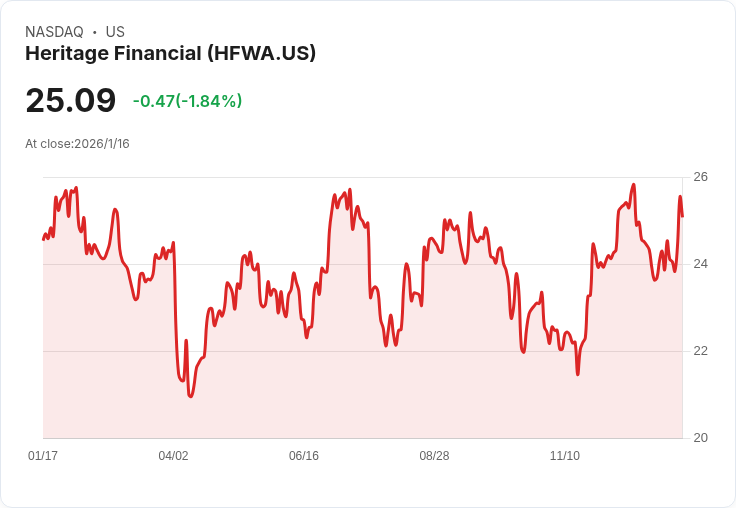The height and width of the screenshot is (508, 736).
Task: Select the 04/02 date on x-axis
Action: (x=173, y=455)
